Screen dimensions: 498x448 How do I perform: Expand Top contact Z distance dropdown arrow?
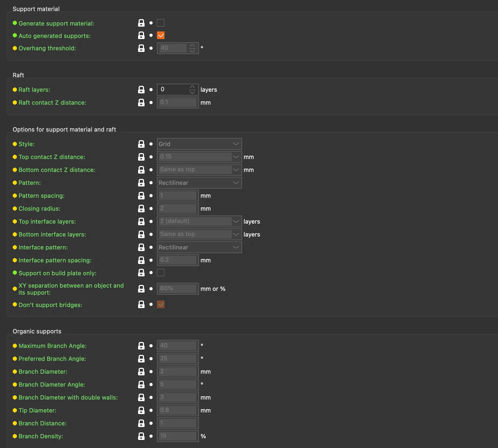(236, 157)
